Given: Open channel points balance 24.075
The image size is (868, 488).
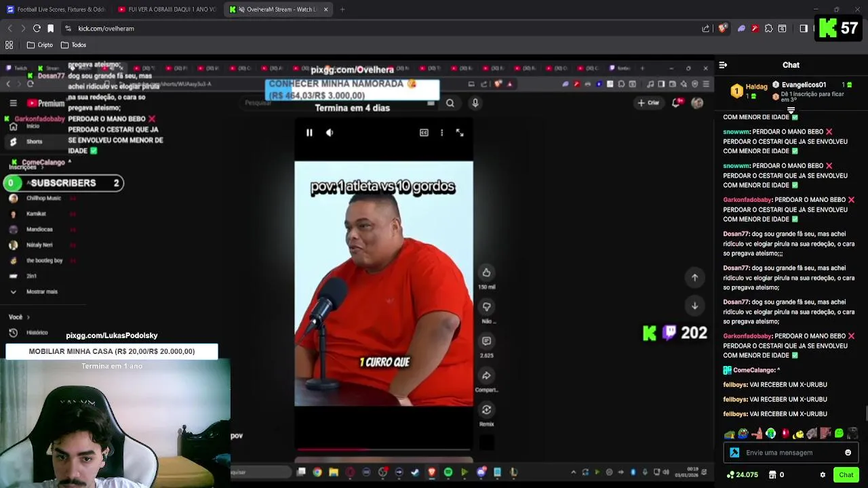Looking at the screenshot, I should (742, 475).
